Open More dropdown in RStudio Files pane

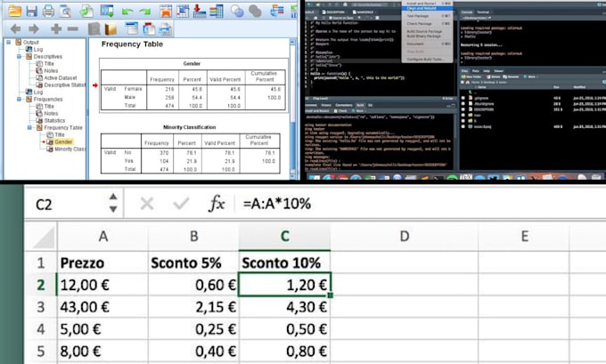(x=530, y=77)
